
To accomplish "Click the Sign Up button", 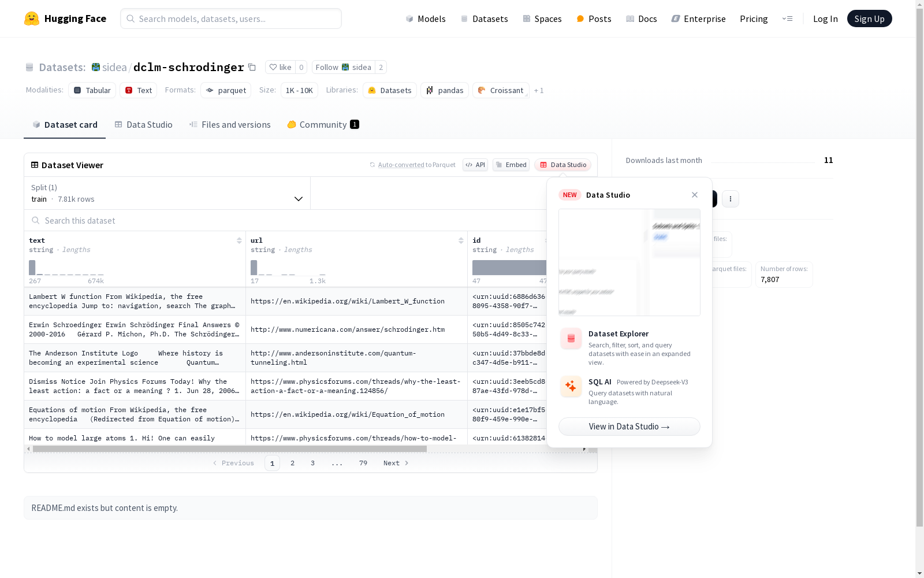I will (869, 18).
